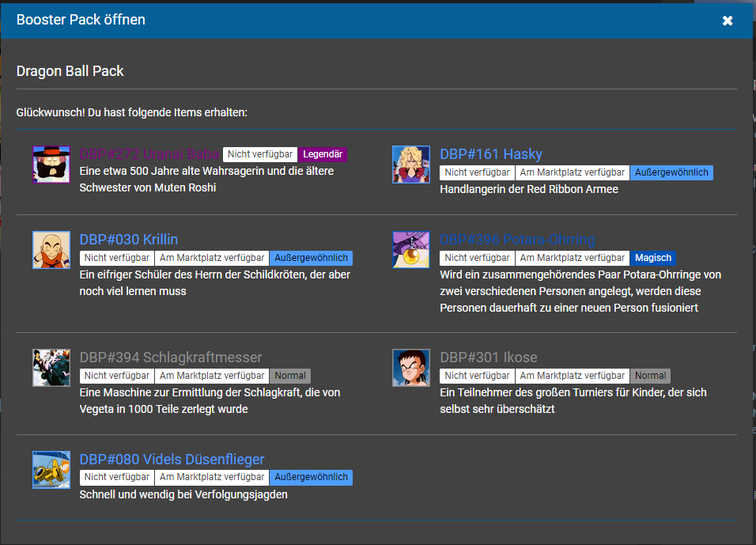
Task: Open the DBP#161 Hasky title link
Action: tap(491, 154)
